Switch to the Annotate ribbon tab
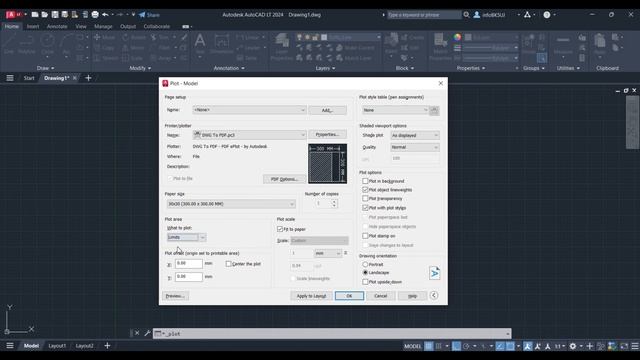 click(x=57, y=26)
